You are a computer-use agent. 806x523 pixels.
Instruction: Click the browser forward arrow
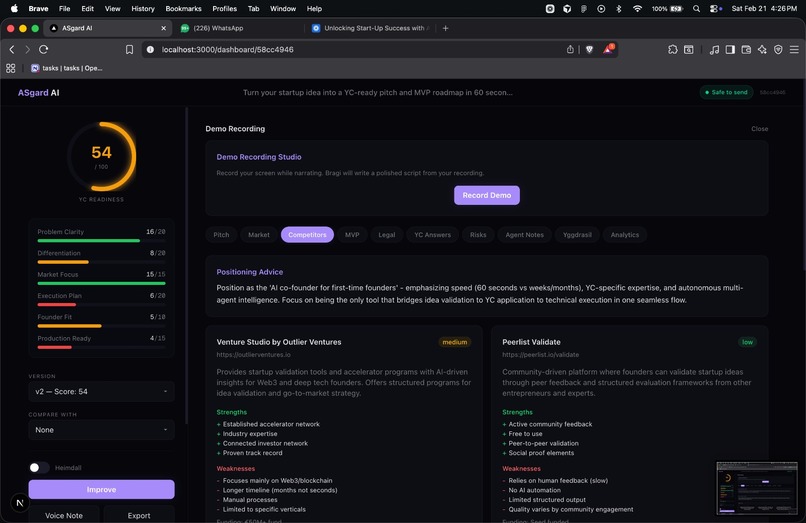(x=27, y=49)
